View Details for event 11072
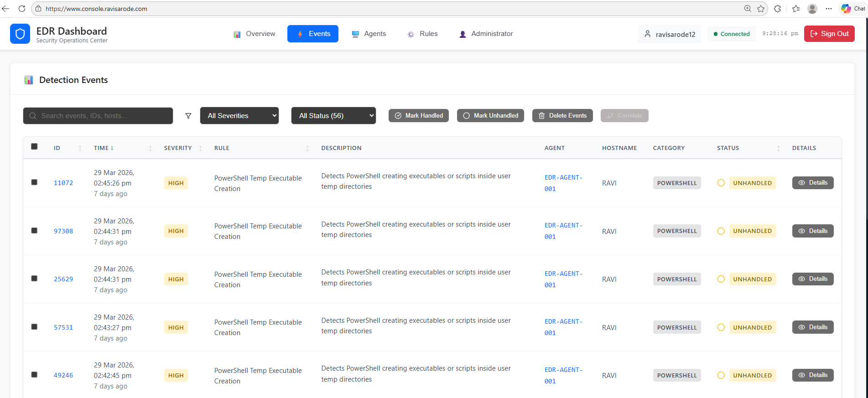868x398 pixels. point(813,183)
